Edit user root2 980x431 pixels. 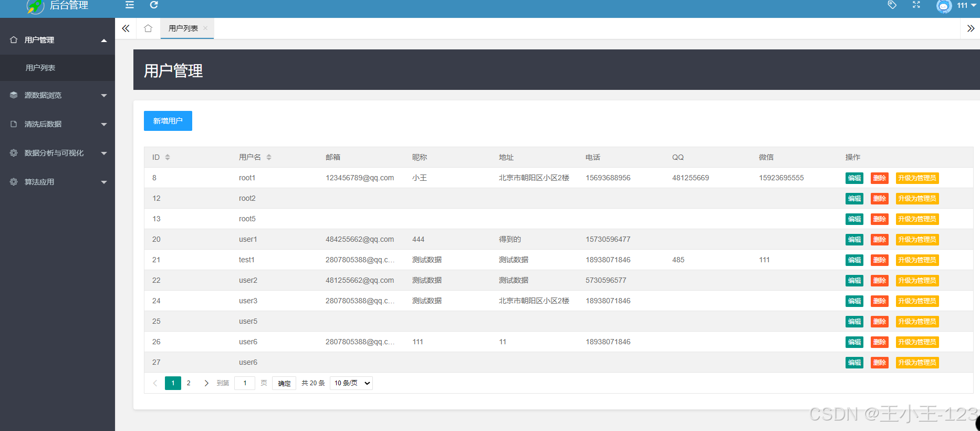854,199
